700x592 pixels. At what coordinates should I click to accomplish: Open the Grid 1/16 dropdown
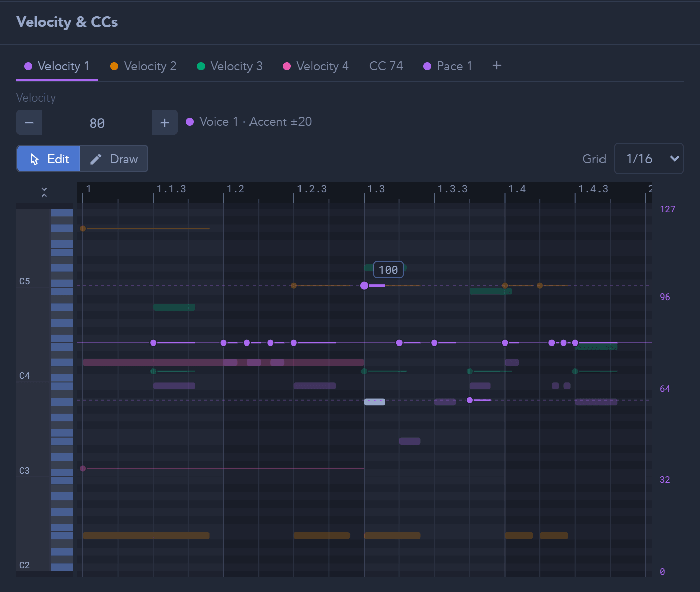[x=649, y=159]
